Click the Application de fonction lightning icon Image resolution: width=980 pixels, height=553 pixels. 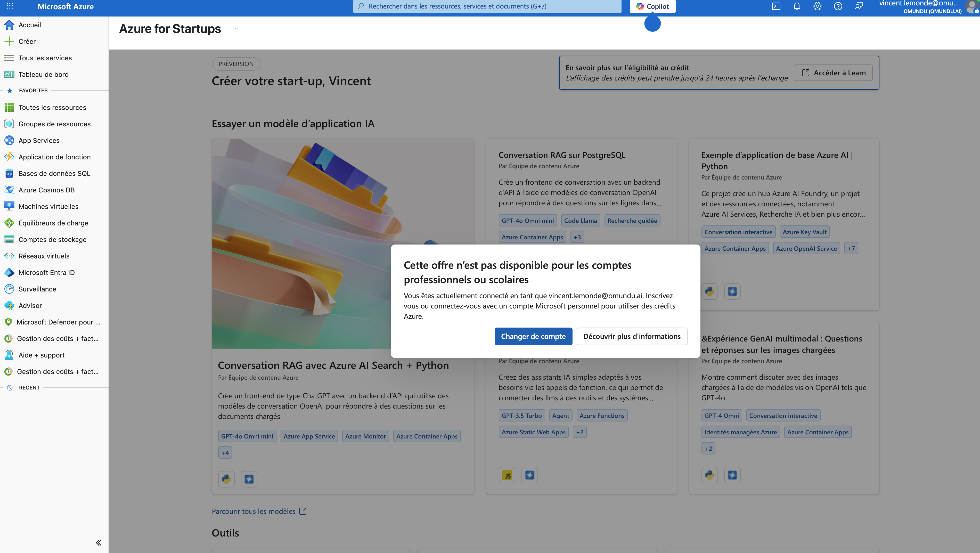[9, 157]
